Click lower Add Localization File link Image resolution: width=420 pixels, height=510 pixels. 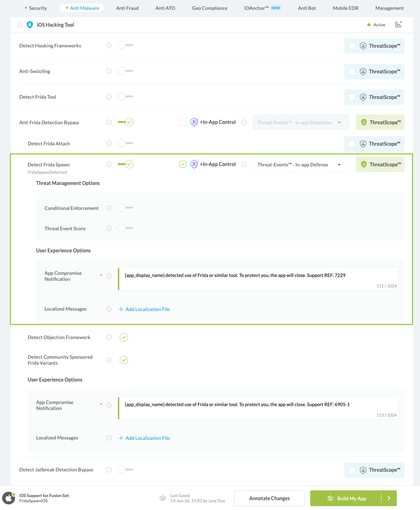tap(144, 438)
